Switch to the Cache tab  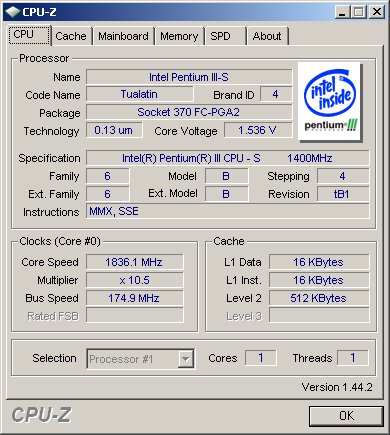click(x=71, y=36)
